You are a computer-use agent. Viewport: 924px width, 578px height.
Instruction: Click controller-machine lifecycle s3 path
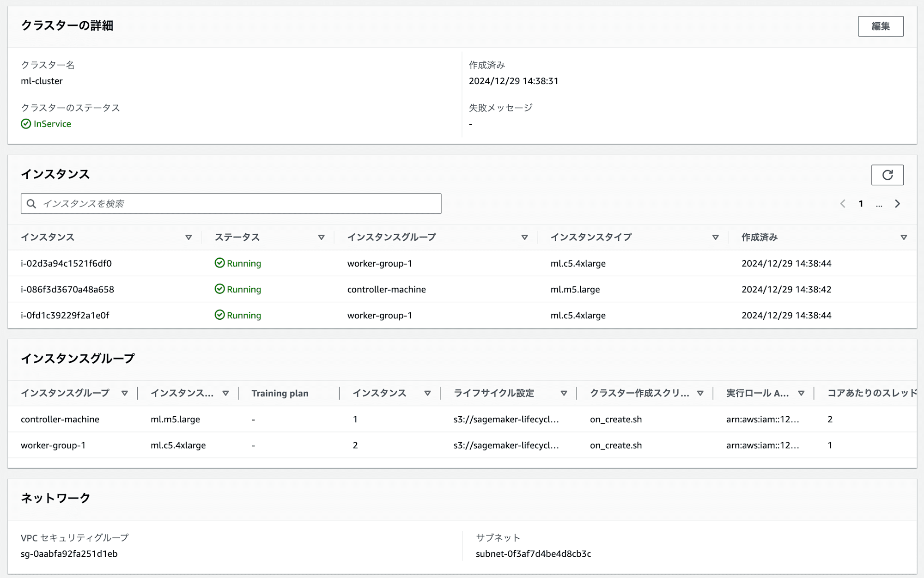506,420
